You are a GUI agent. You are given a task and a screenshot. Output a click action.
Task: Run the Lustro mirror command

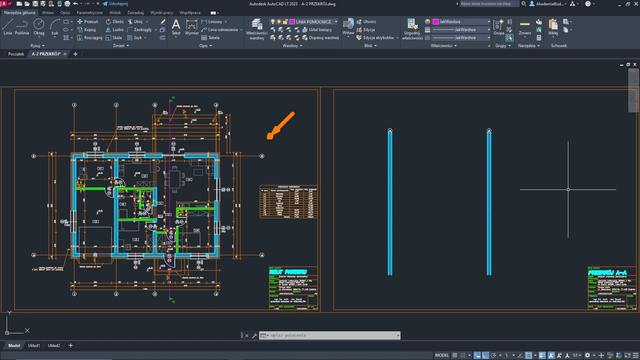coord(115,30)
